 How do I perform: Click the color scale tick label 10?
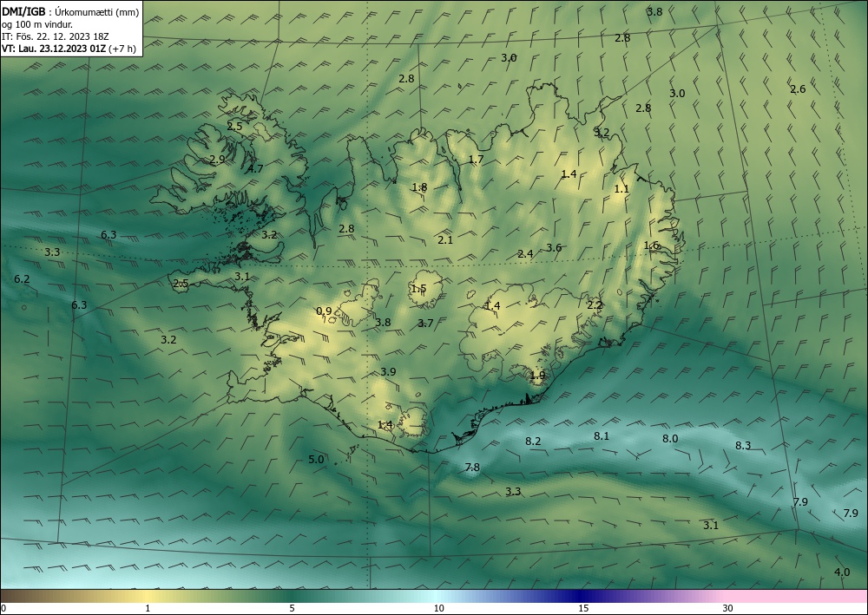(x=439, y=609)
